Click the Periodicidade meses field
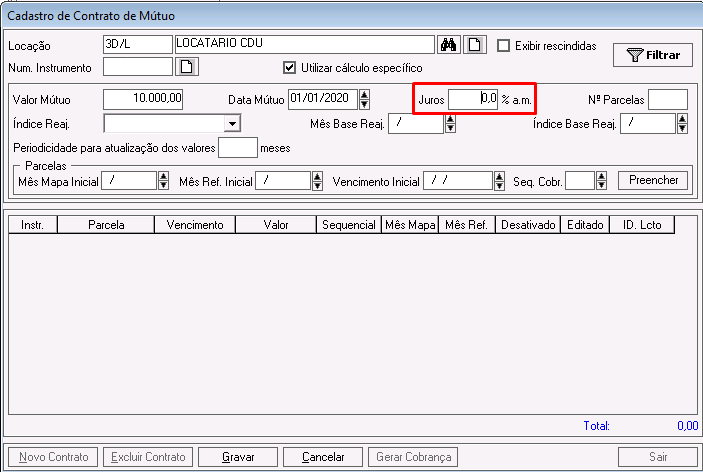703x472 pixels. tap(238, 147)
